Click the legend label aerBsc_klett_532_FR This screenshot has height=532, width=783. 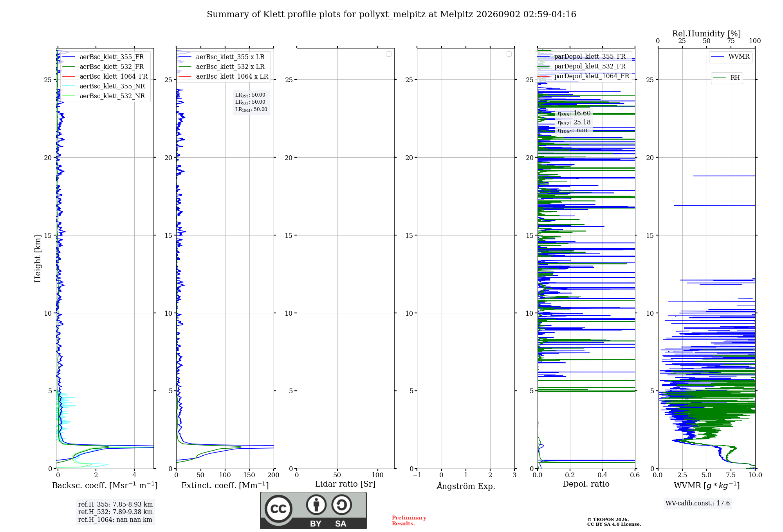click(112, 66)
